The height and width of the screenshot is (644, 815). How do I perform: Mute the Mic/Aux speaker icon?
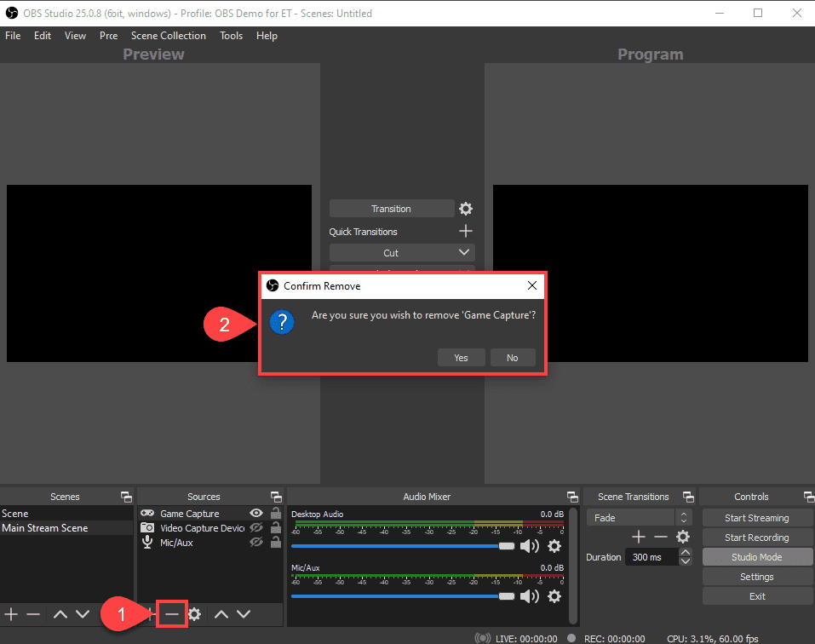(530, 595)
